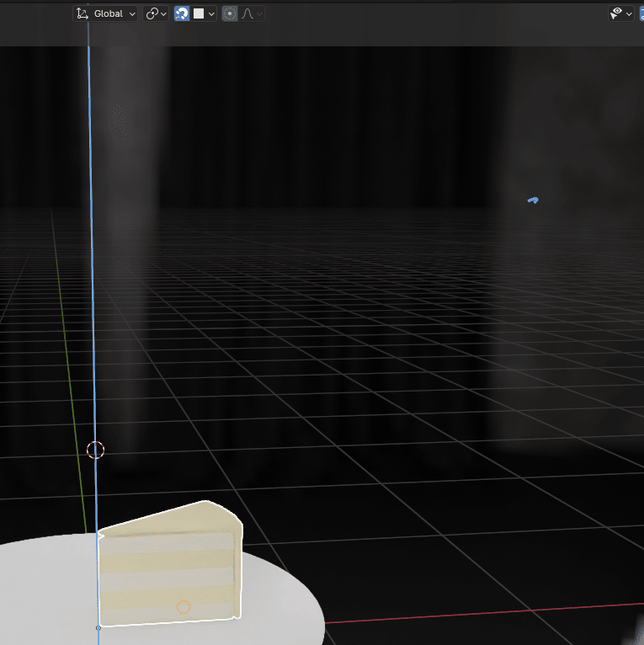The height and width of the screenshot is (645, 644).
Task: Select the small blue object in the distance
Action: click(x=532, y=200)
